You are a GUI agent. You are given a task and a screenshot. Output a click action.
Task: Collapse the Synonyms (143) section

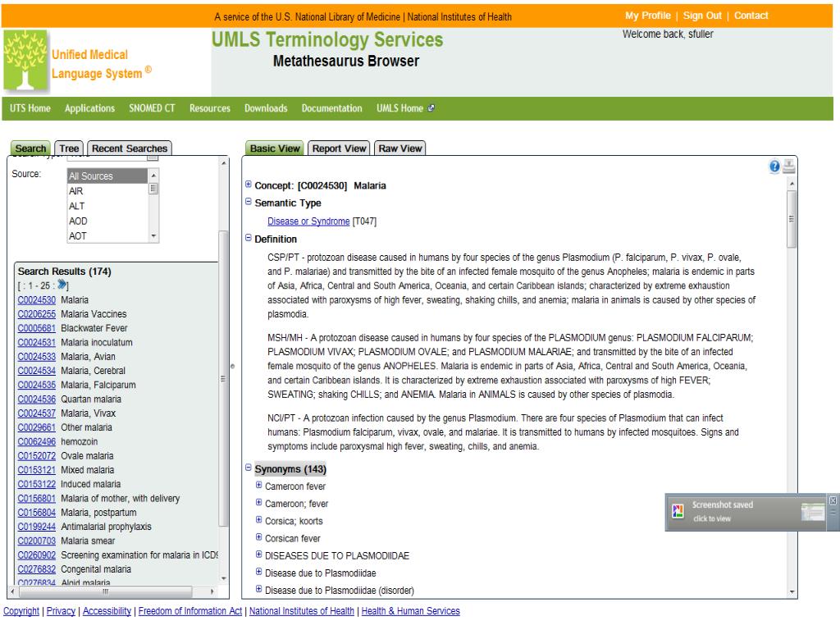point(248,468)
